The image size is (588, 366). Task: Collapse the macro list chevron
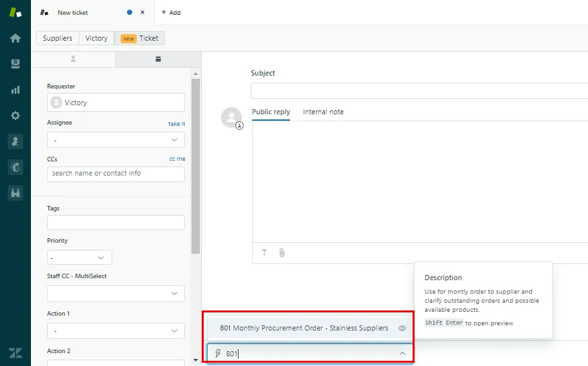[402, 353]
